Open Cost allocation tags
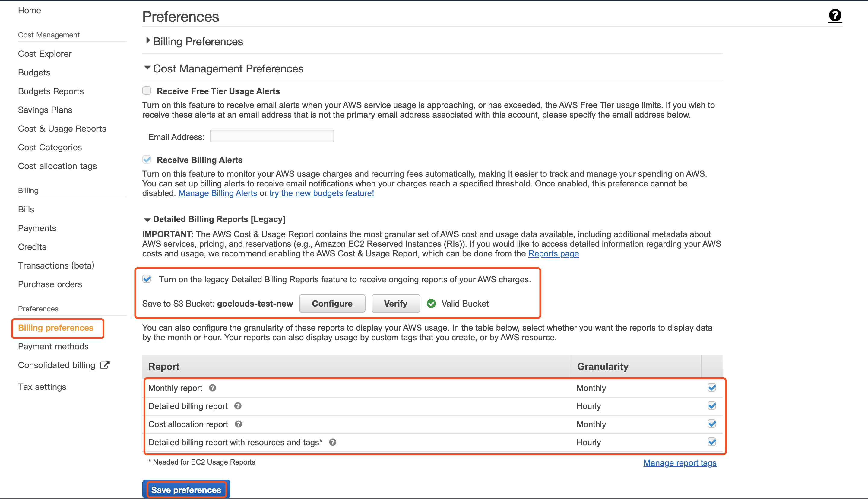Screen dimensions: 868x499 tap(58, 166)
